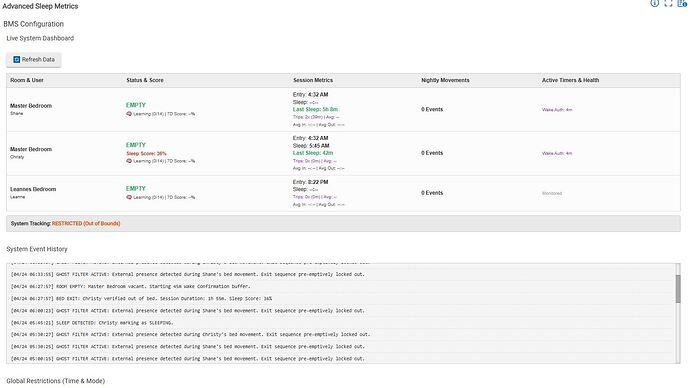Click Entry: 4:32 AM in Shane's row
The height and width of the screenshot is (388, 690).
tap(310, 95)
